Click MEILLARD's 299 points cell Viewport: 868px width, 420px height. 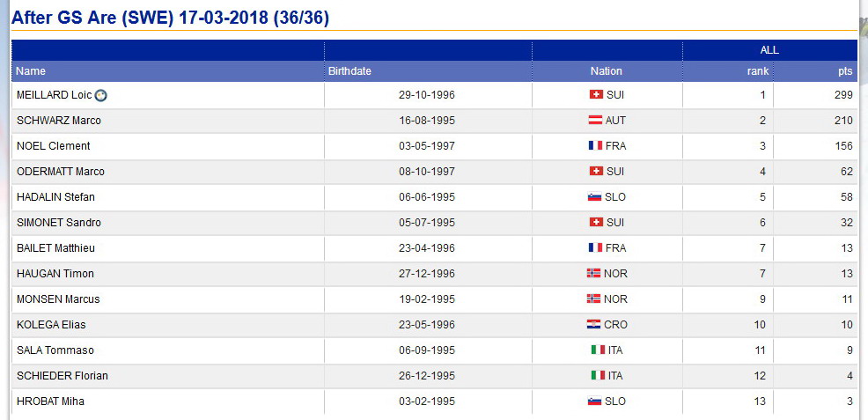coord(815,95)
